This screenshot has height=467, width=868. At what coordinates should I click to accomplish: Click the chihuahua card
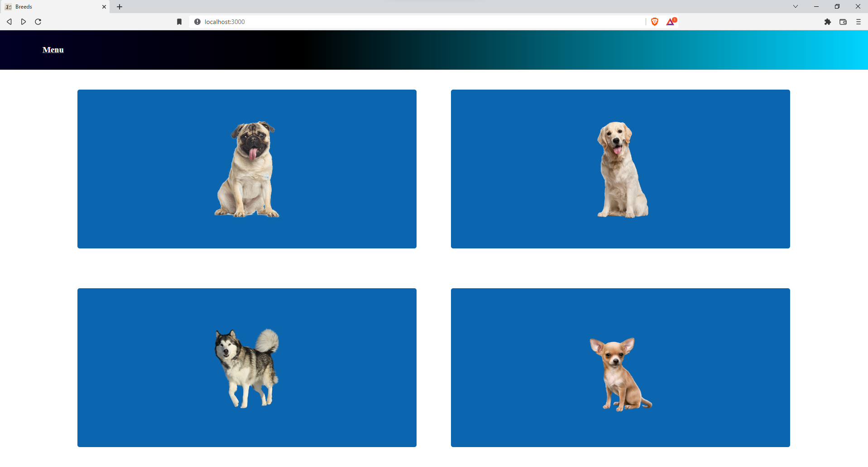click(x=620, y=367)
